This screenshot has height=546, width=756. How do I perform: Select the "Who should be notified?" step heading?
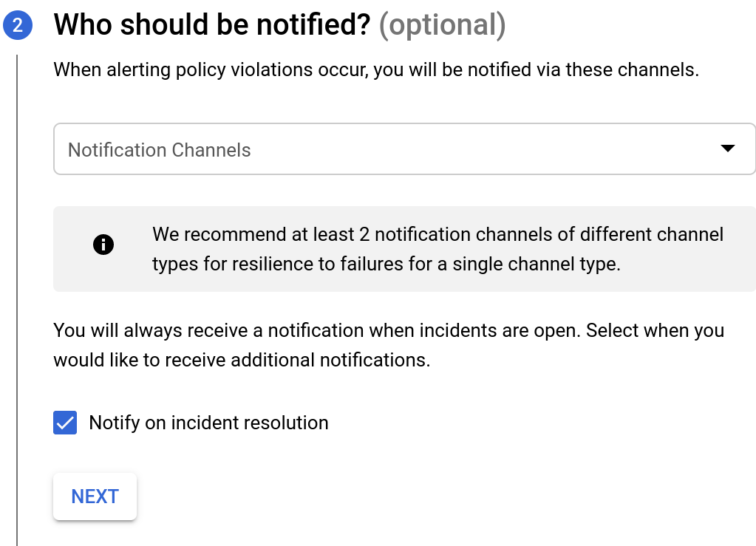211,25
